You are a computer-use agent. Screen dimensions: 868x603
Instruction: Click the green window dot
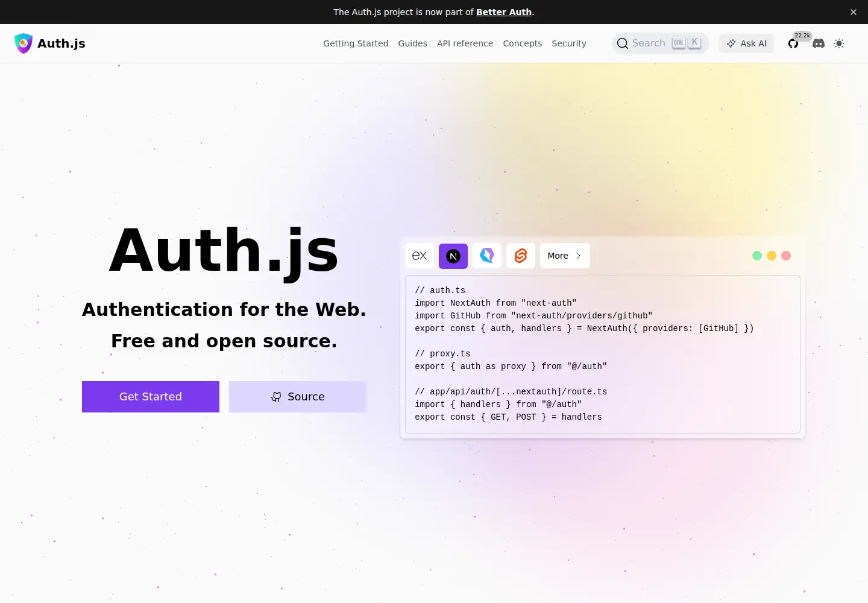tap(757, 256)
